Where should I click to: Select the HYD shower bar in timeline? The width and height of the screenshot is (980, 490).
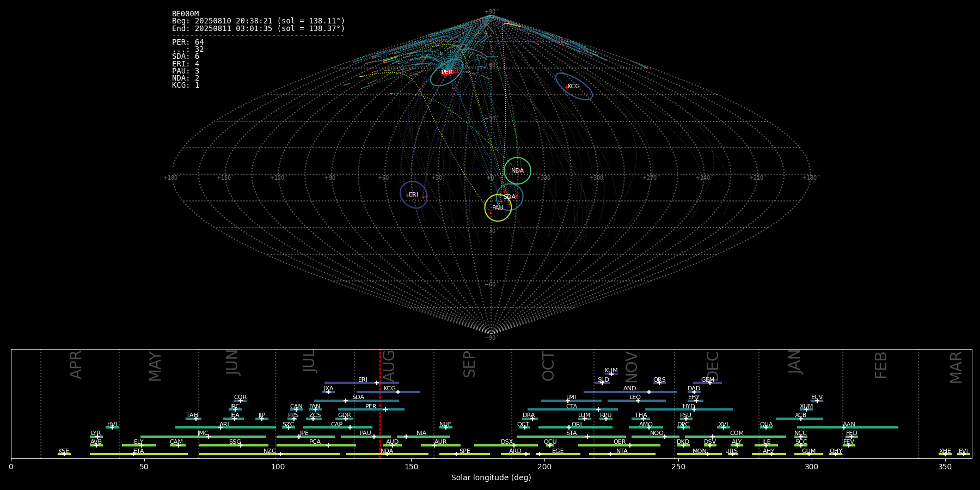click(x=689, y=409)
